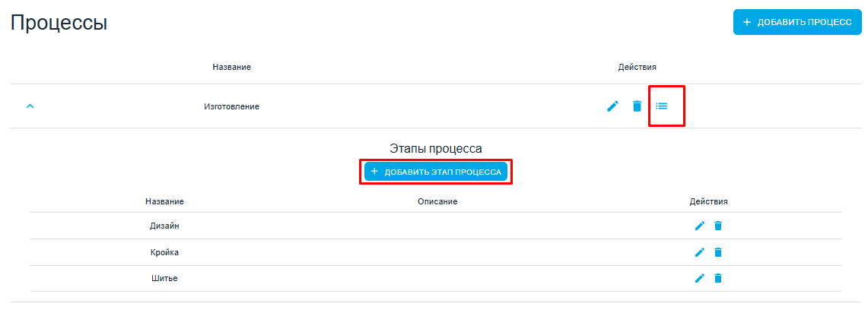Collapse the Изготовление row with chevron

[x=30, y=106]
